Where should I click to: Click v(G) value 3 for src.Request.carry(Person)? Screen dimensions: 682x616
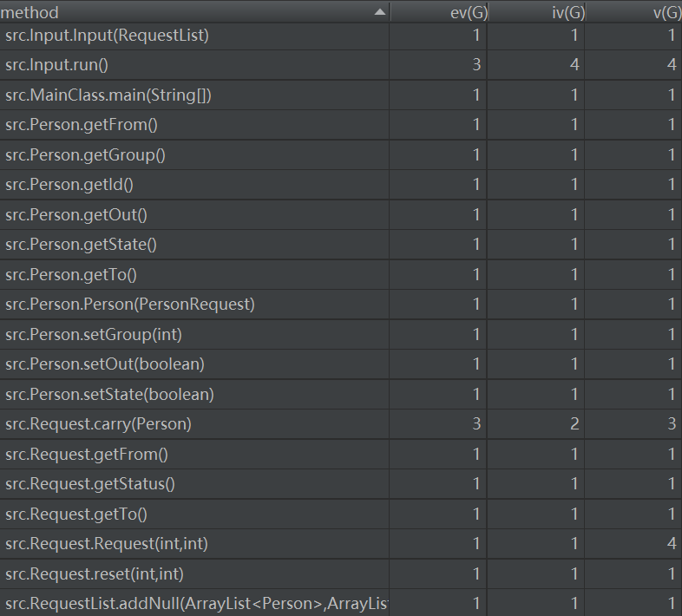click(x=672, y=424)
